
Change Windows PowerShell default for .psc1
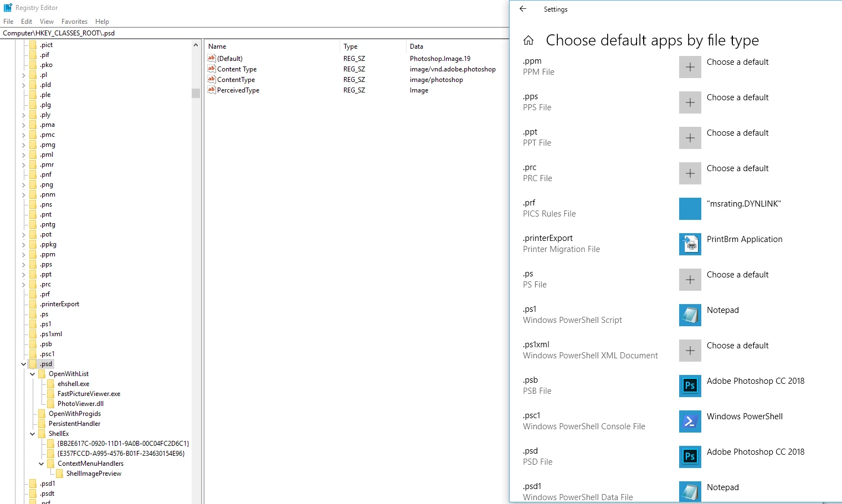point(745,416)
